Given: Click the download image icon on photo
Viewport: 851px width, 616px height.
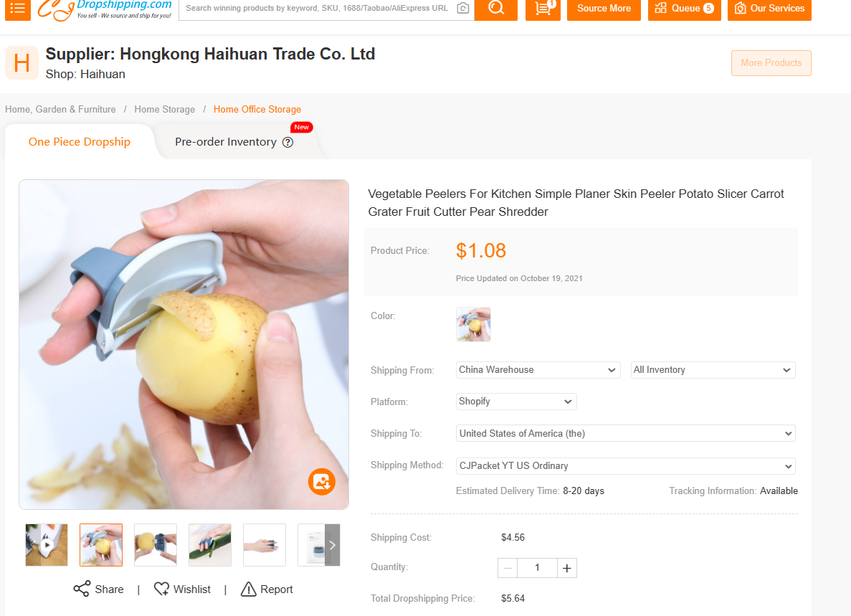Looking at the screenshot, I should click(321, 481).
